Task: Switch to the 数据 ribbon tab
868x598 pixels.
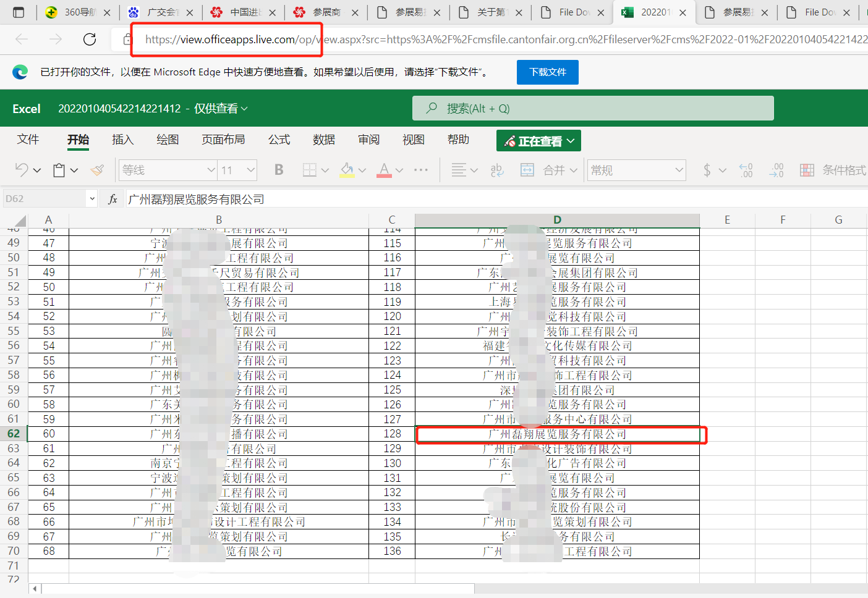Action: pyautogui.click(x=324, y=140)
